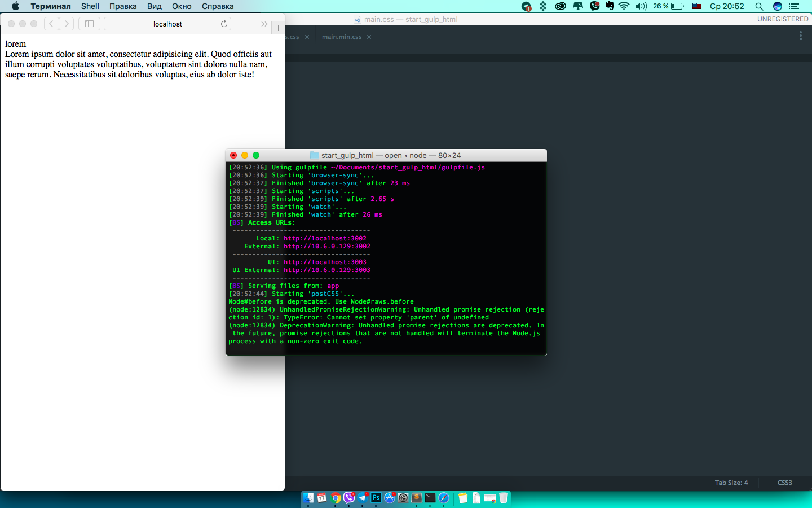Open System Preferences from the Dock
Image resolution: width=812 pixels, height=508 pixels.
pyautogui.click(x=403, y=498)
